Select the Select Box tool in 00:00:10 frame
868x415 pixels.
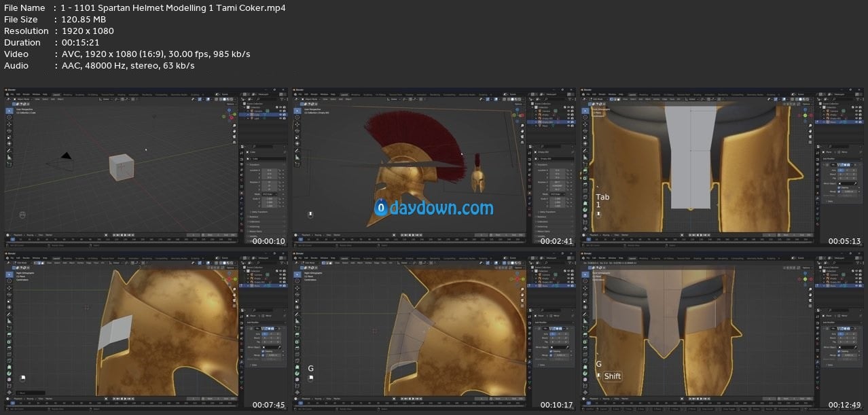[x=10, y=111]
